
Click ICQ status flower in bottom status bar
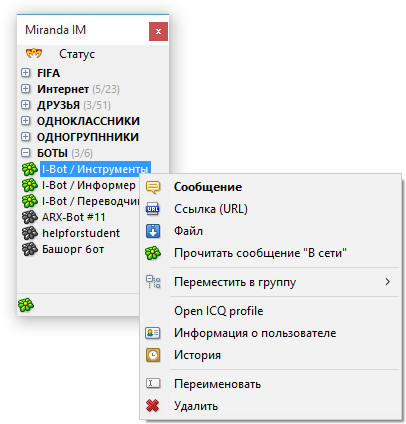tap(26, 305)
